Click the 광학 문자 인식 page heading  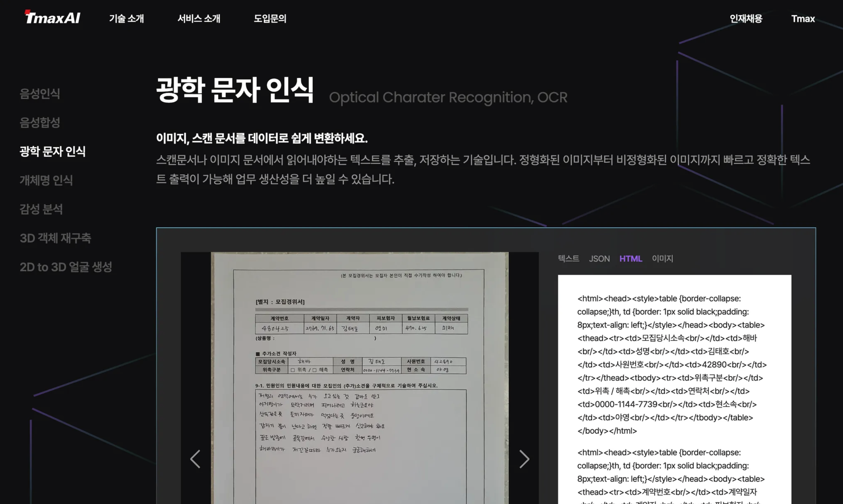click(x=235, y=90)
